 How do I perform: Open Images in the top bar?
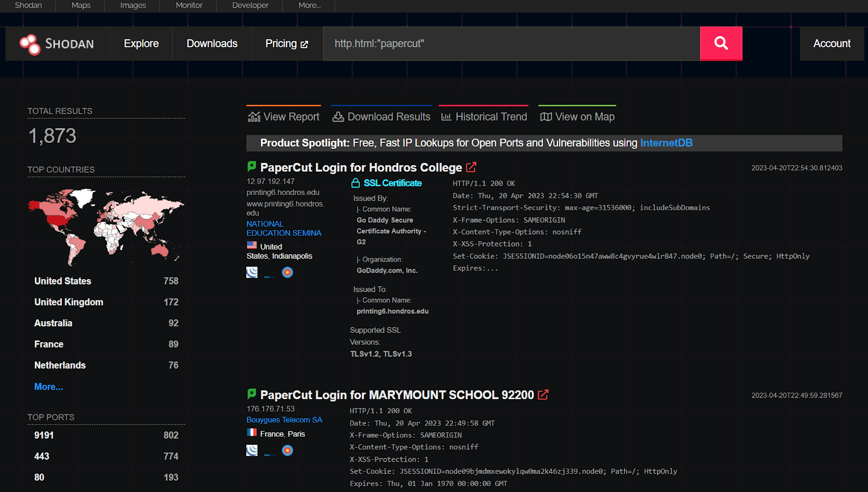[133, 5]
